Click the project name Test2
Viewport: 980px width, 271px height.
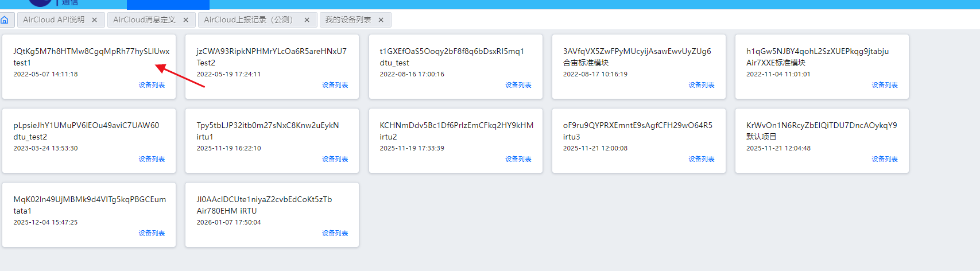tap(206, 63)
